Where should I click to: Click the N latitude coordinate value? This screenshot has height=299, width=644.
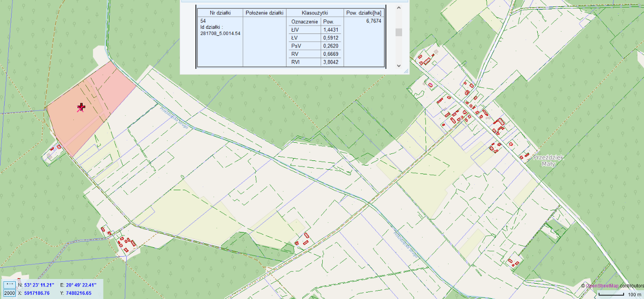[x=39, y=285]
